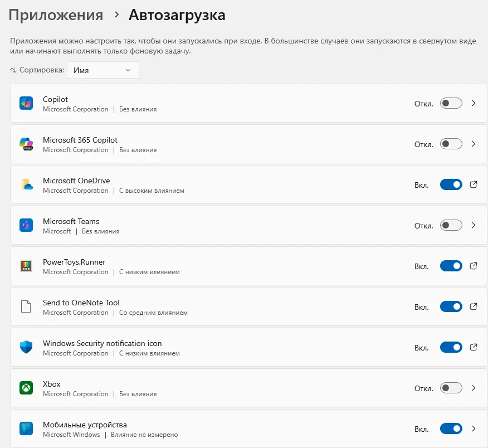Expand Microsoft Teams entry chevron
The width and height of the screenshot is (488, 448).
click(x=474, y=225)
